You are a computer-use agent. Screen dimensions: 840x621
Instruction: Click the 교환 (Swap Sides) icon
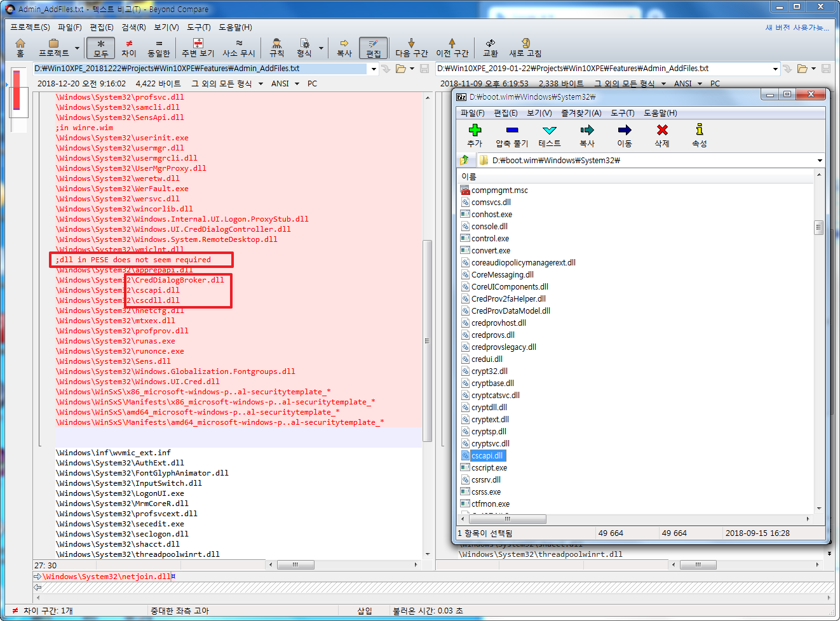[491, 48]
